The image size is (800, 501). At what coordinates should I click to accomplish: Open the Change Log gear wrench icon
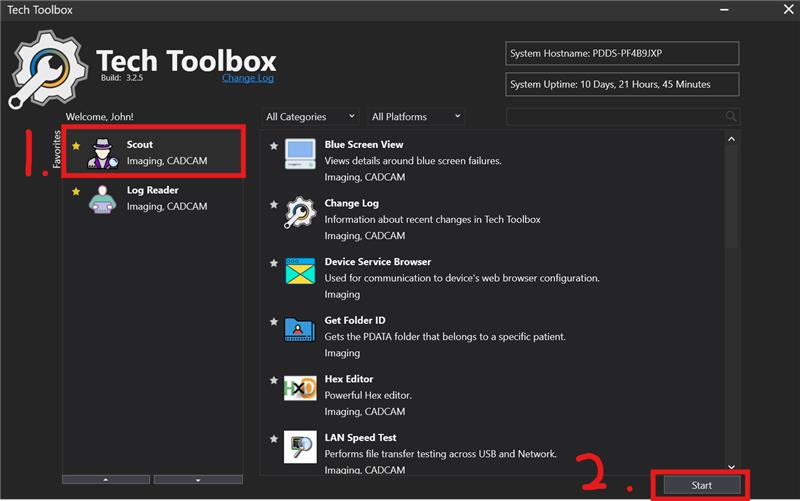point(300,212)
